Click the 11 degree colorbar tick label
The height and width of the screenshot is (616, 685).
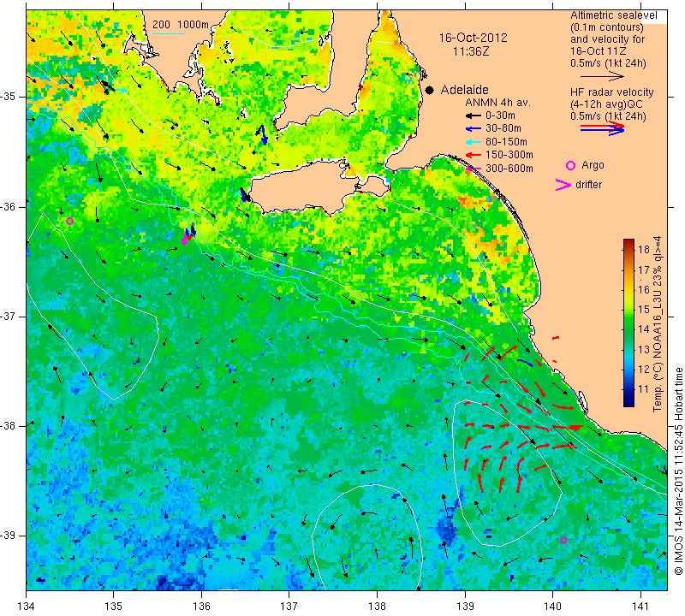pos(644,389)
